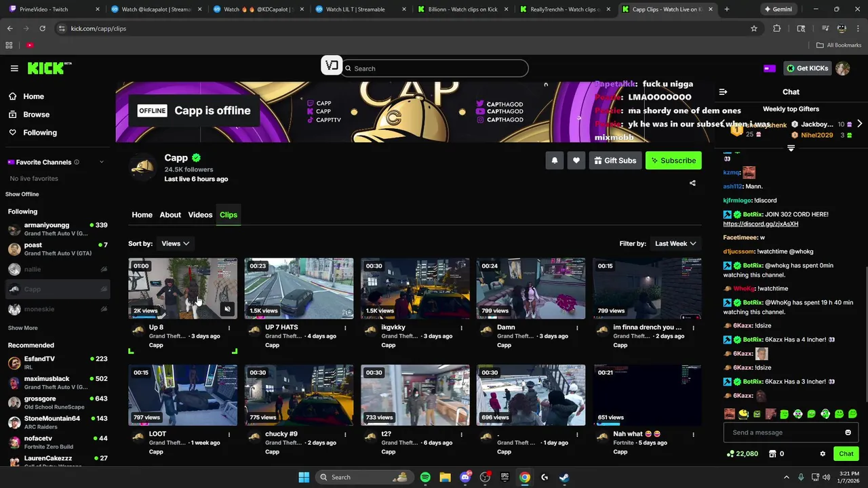Show hidden system tray icons
This screenshot has height=488, width=868.
click(787, 477)
